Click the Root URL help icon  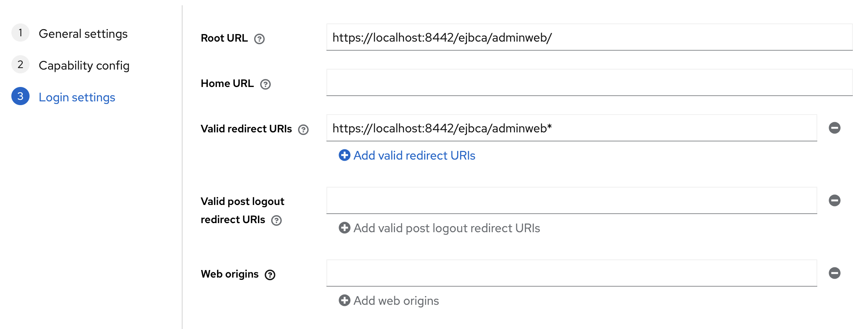click(259, 39)
